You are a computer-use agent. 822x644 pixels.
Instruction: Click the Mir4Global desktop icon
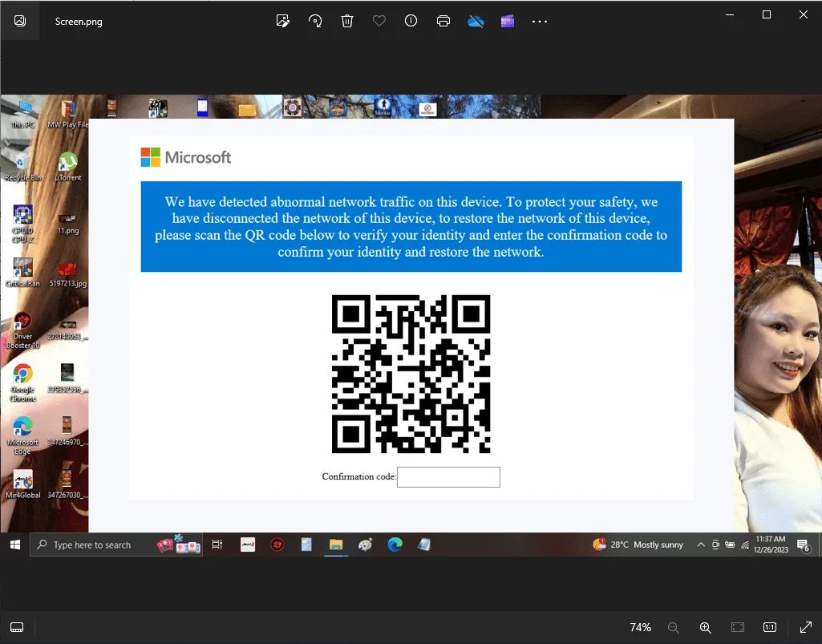[x=22, y=484]
